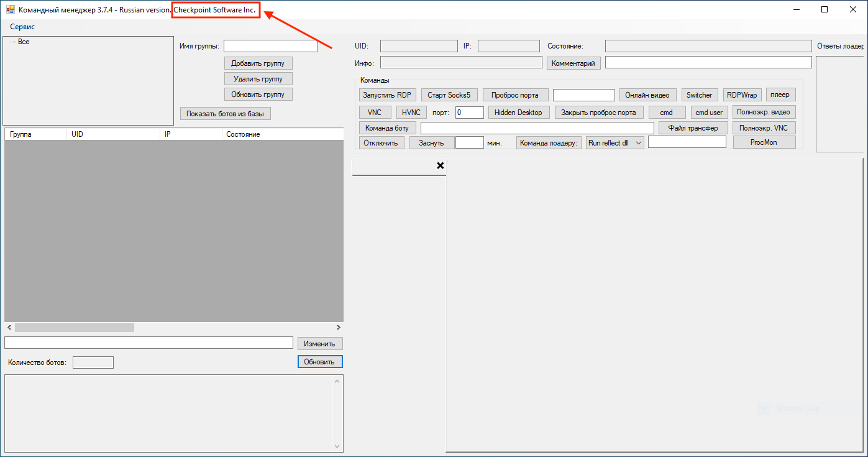Minimize the Командный менеджер window
The height and width of the screenshot is (457, 868).
[796, 9]
